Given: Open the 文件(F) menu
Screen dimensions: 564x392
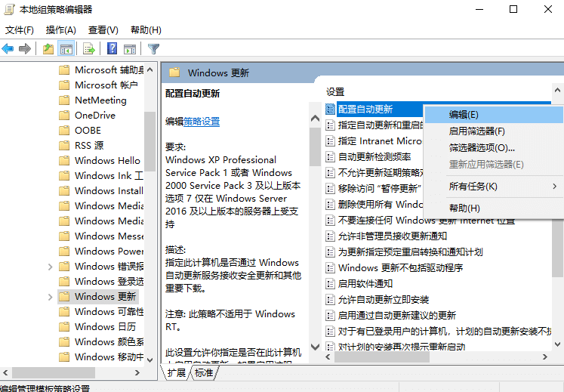Looking at the screenshot, I should point(20,30).
